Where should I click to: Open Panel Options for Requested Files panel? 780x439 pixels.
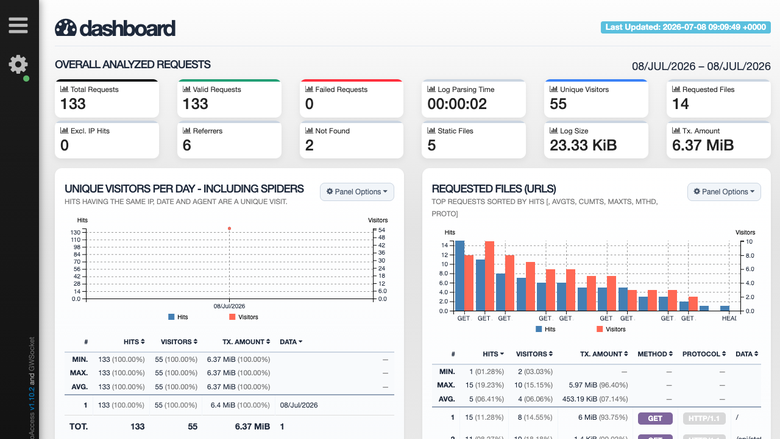(724, 192)
